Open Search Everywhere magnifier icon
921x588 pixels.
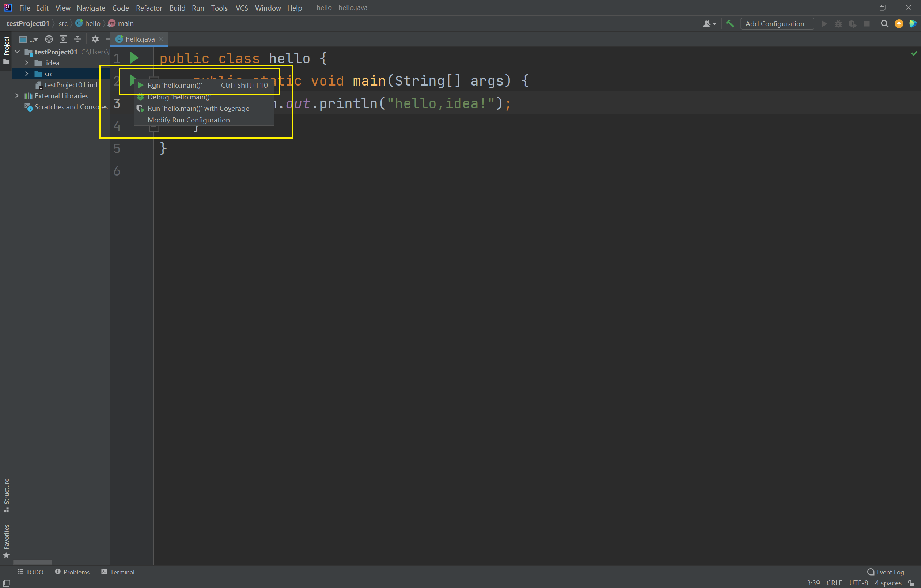click(884, 24)
